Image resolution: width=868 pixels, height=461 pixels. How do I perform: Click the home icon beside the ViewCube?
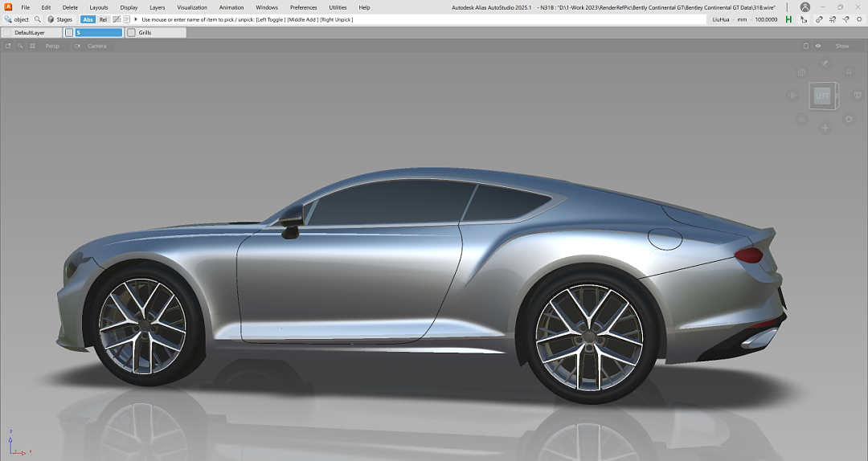801,72
